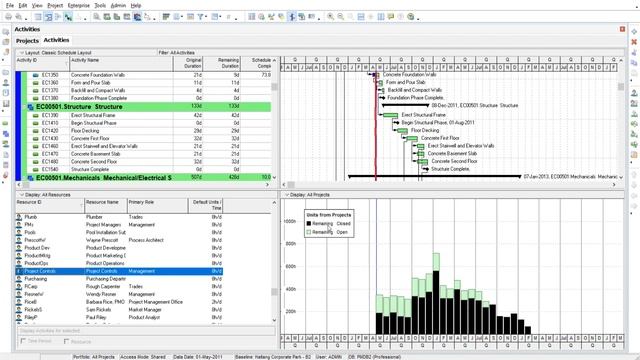Open the File menu
640x360 pixels.
point(10,5)
